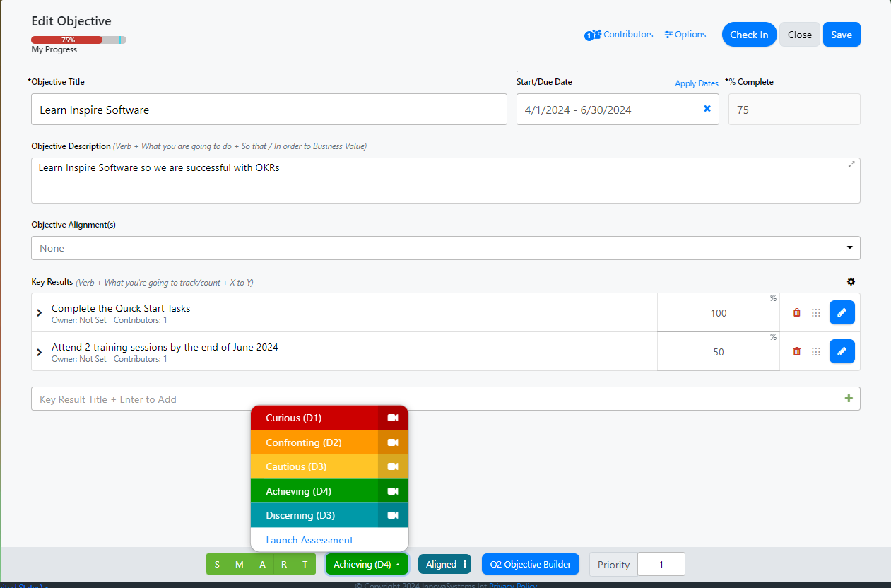Delete the Attend 2 training sessions key result
The height and width of the screenshot is (588, 891).
(797, 351)
